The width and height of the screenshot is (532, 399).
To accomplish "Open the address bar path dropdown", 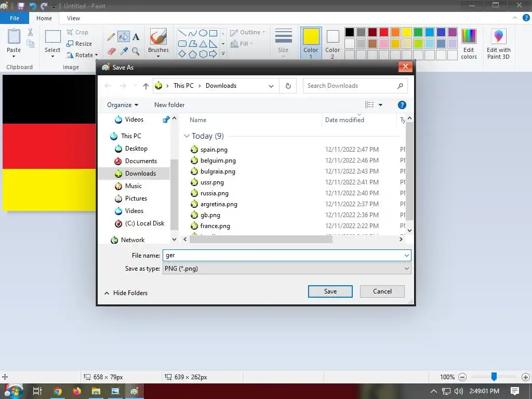I will click(x=271, y=86).
